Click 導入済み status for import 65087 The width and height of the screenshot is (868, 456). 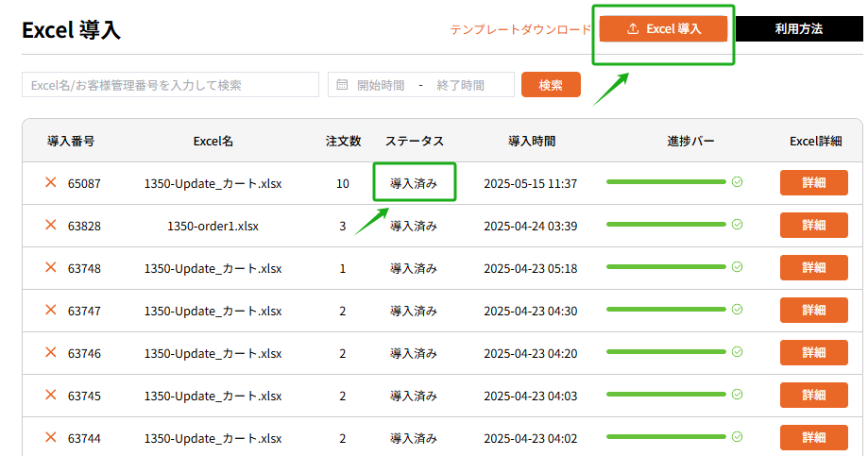(414, 183)
